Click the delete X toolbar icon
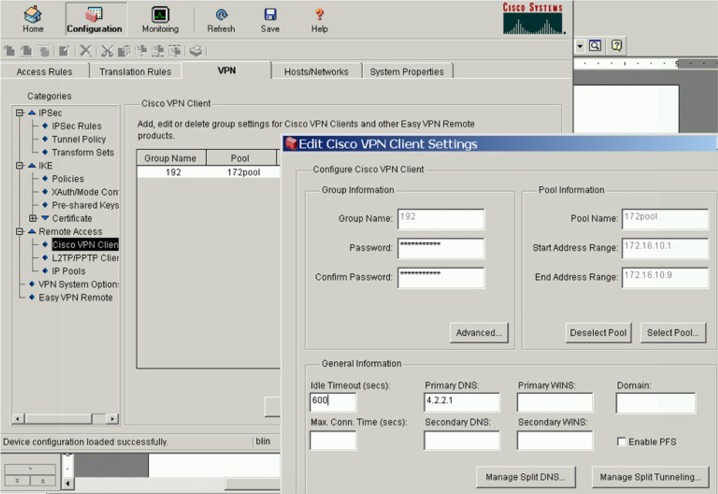Viewport: 718px width, 494px height. click(x=86, y=51)
